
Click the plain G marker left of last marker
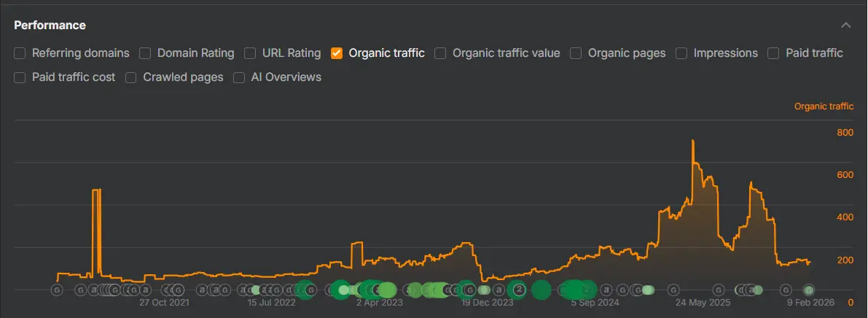point(783,290)
